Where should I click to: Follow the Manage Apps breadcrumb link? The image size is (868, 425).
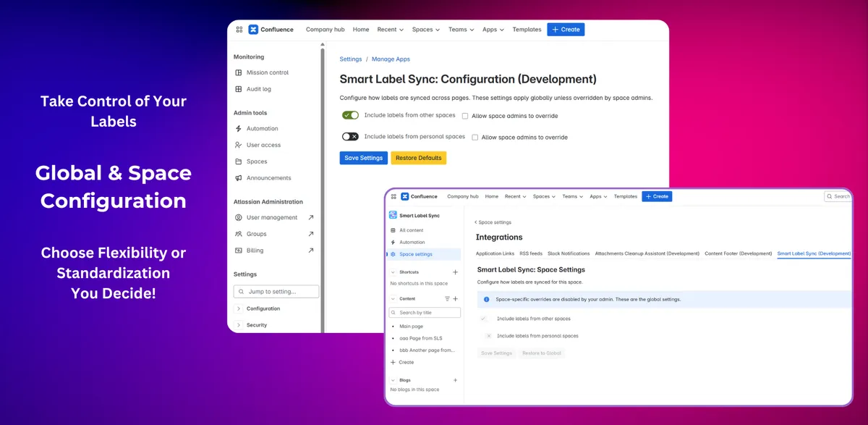pos(391,59)
